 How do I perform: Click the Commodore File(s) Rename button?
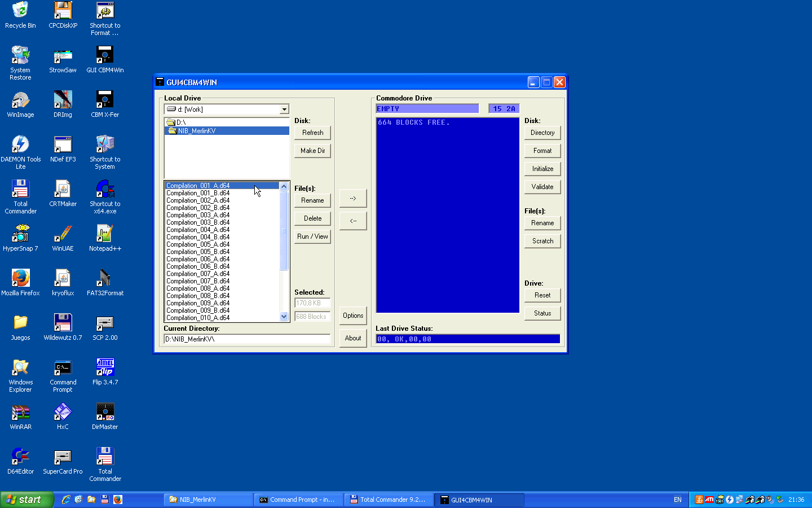coord(542,223)
